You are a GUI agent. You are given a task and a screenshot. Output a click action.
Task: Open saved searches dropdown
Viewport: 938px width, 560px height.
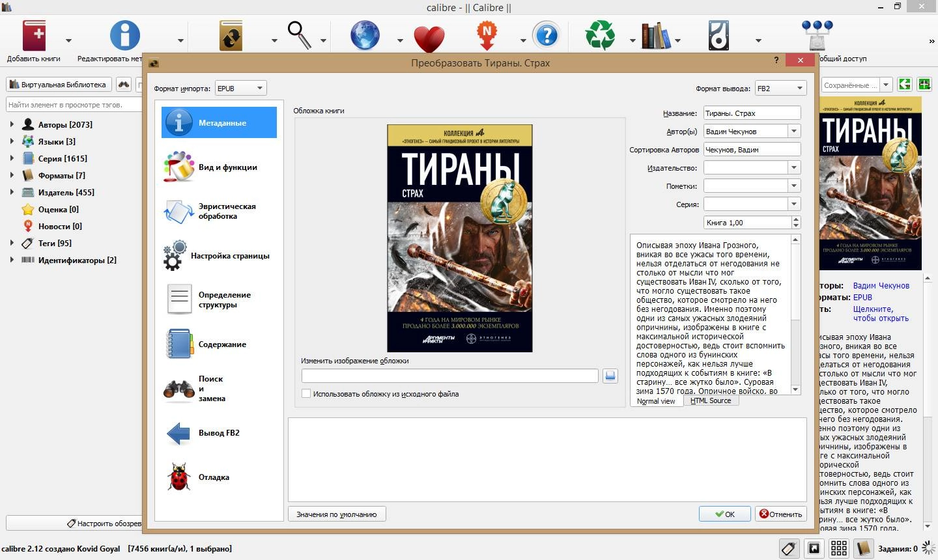[886, 85]
